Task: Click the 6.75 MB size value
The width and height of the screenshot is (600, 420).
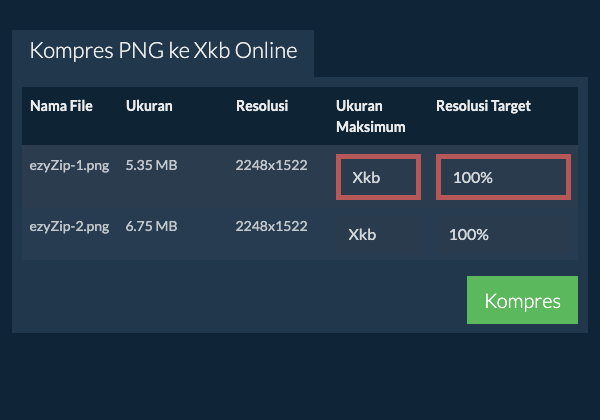Action: point(152,227)
